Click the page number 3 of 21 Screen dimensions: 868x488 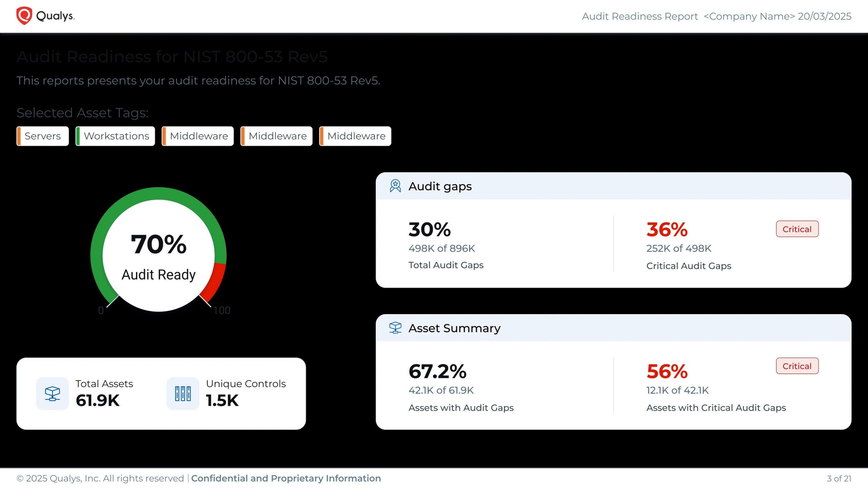click(838, 478)
